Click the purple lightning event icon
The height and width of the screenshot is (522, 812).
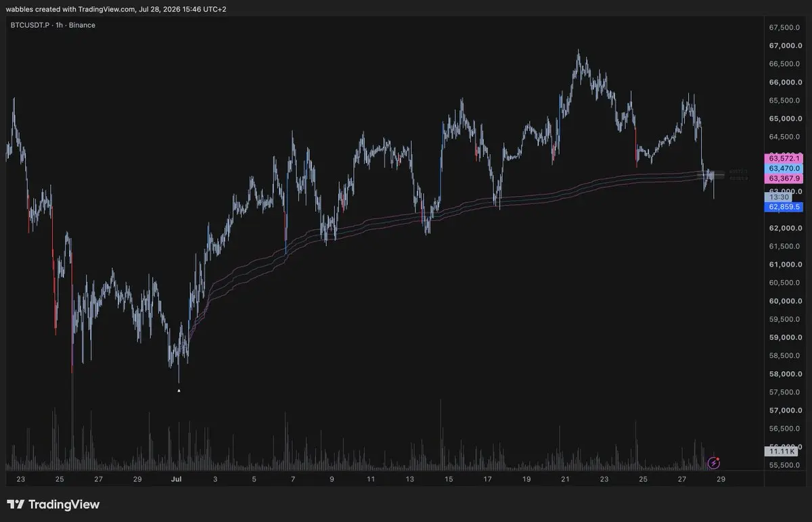coord(713,462)
